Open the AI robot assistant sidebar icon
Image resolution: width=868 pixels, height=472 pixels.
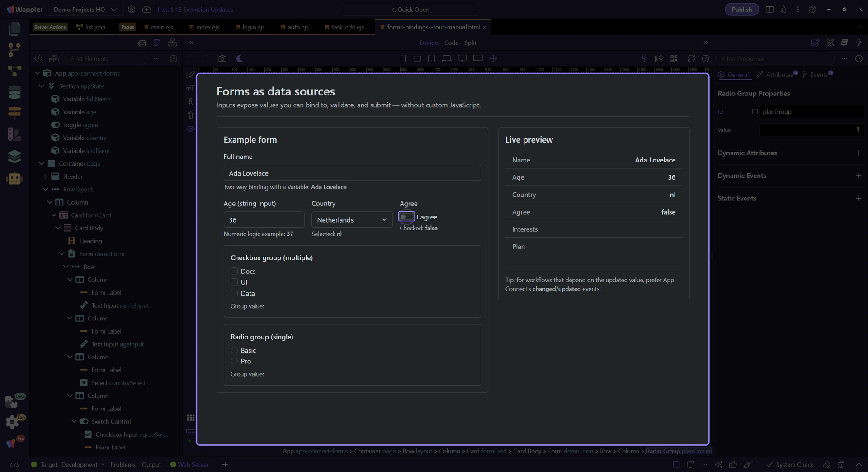[x=14, y=178]
